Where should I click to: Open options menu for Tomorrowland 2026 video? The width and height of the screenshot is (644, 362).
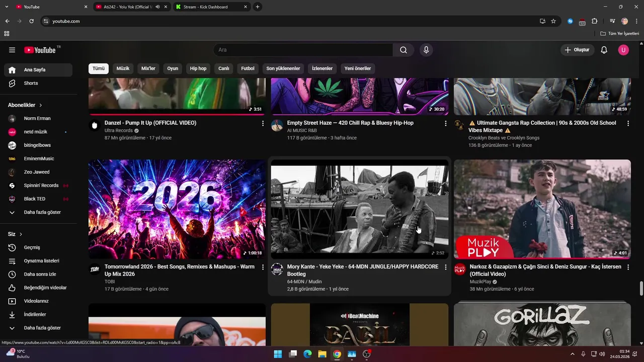coord(263,267)
